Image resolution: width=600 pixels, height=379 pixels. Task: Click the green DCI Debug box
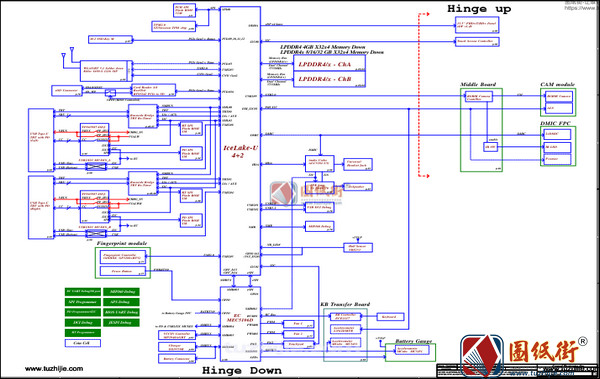(83, 322)
